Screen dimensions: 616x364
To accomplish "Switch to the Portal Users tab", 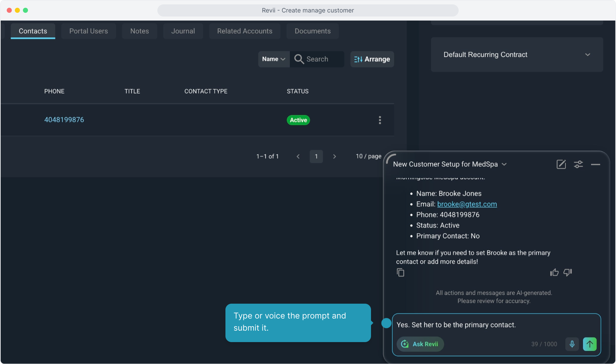I will pos(89,31).
